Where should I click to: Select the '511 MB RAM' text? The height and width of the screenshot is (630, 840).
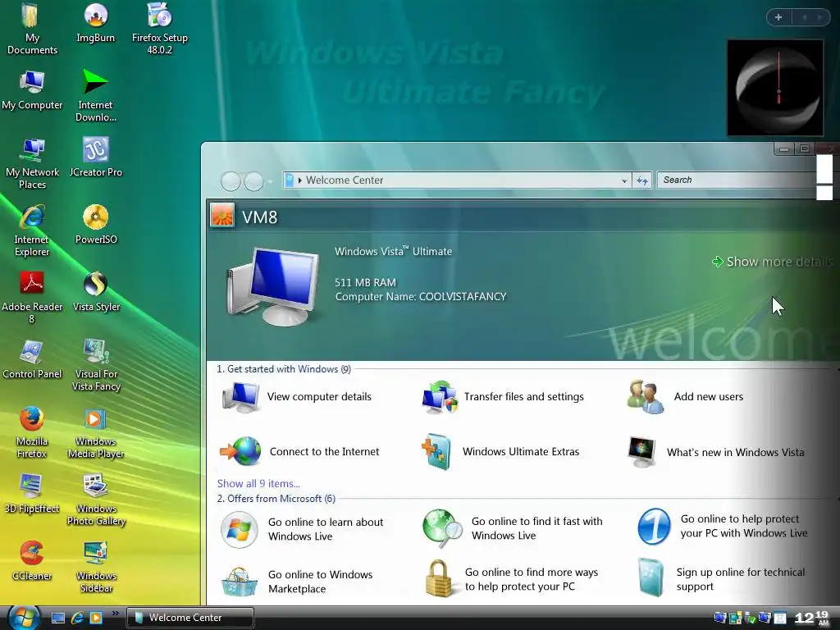point(365,282)
